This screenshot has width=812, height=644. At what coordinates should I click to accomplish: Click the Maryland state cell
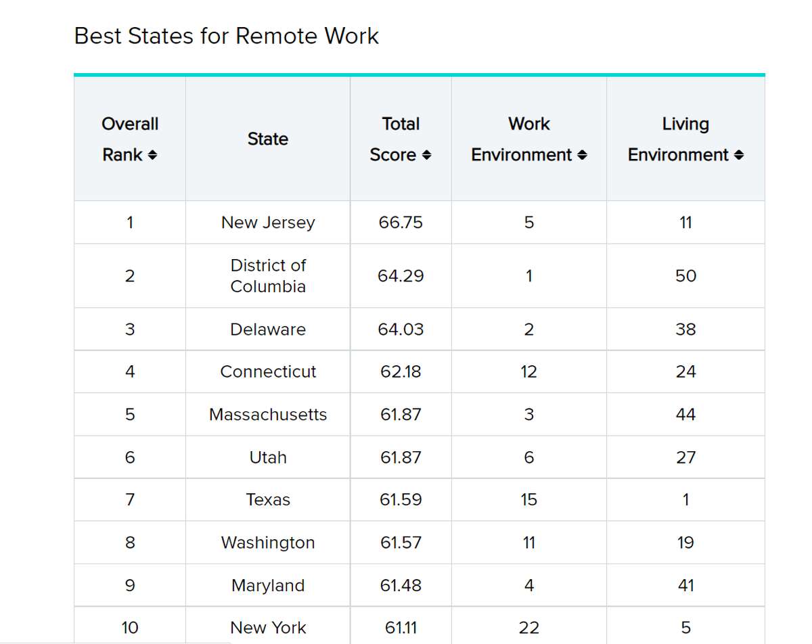(x=268, y=585)
